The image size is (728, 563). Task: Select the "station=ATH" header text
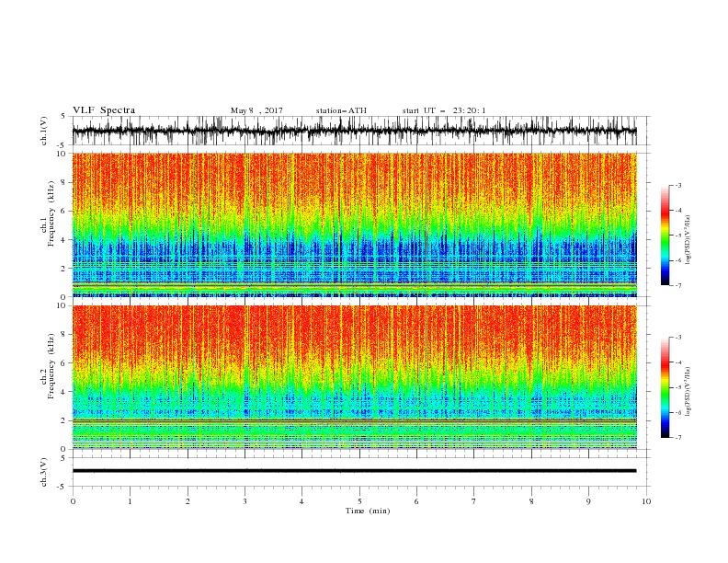[341, 110]
